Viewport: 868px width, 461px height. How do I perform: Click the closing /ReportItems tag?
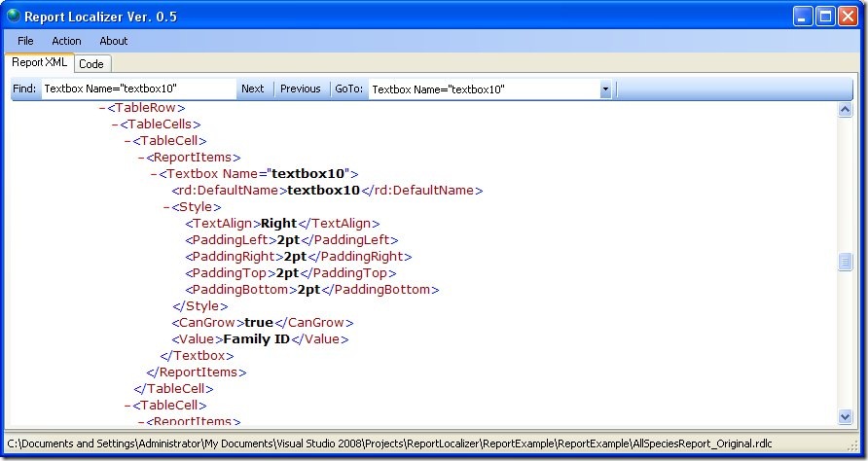coord(197,372)
